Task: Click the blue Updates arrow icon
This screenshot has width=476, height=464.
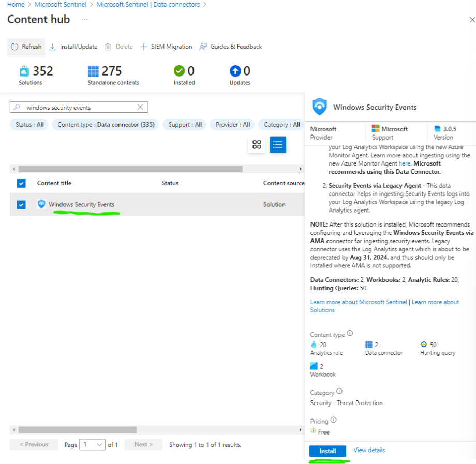Action: [235, 71]
